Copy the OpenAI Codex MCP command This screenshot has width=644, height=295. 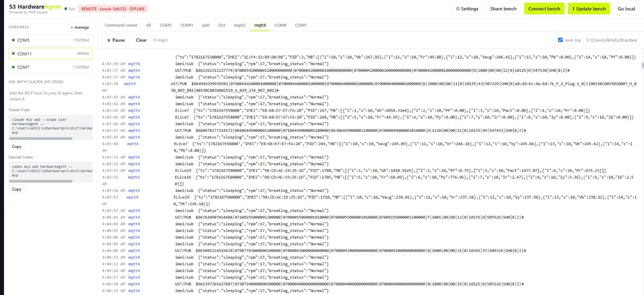pyautogui.click(x=17, y=189)
